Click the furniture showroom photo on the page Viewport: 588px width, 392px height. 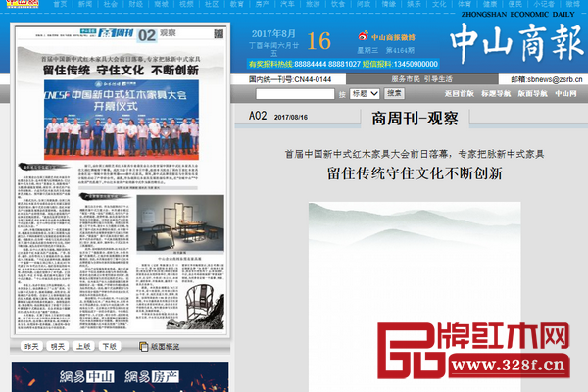pos(180,222)
